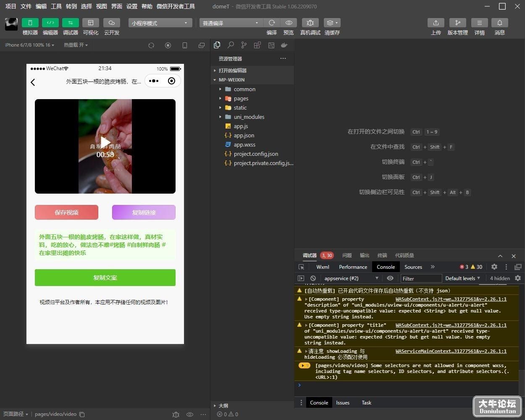Start 真机调试 real device debugging
525x420 pixels.
pyautogui.click(x=310, y=23)
